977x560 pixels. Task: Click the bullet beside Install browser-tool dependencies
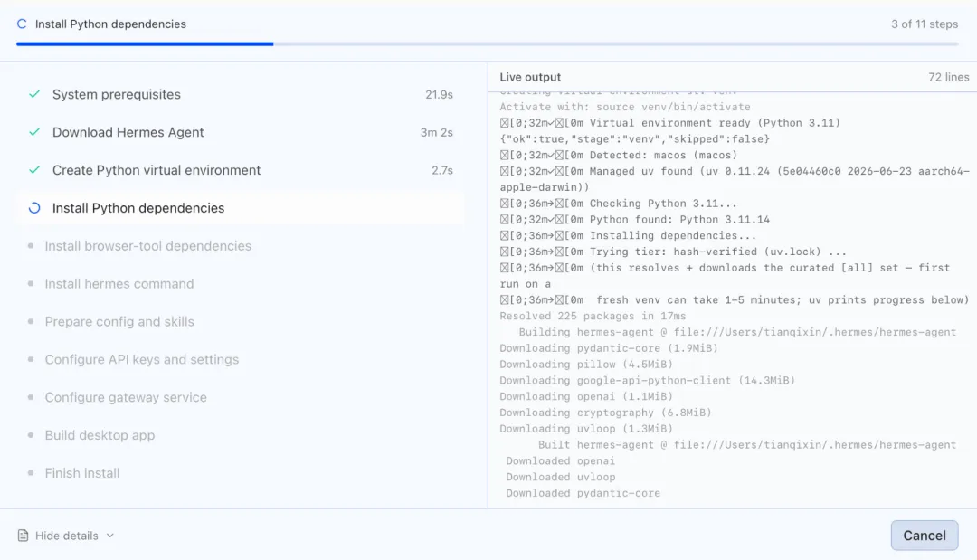31,246
